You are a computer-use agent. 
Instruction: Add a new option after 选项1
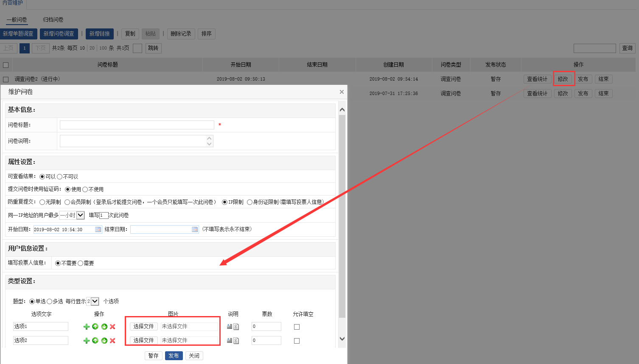pyautogui.click(x=86, y=327)
